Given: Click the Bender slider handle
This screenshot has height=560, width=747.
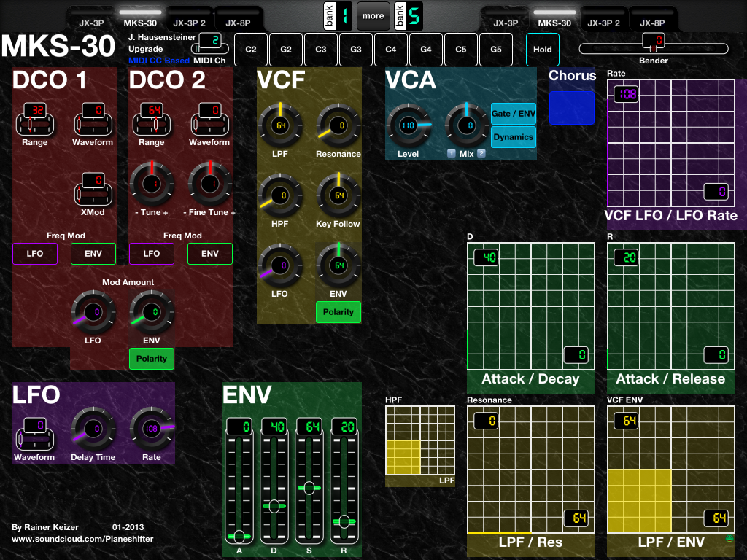Looking at the screenshot, I should [x=654, y=42].
